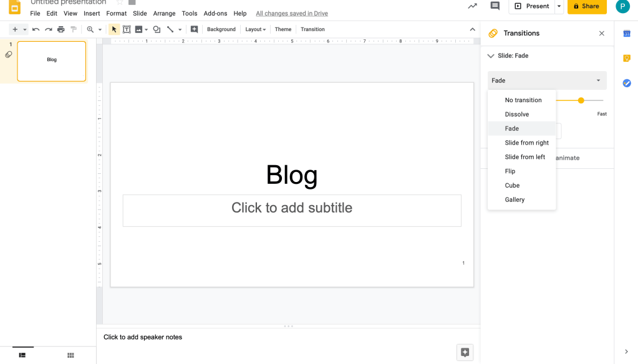Select the Text box tool
Image resolution: width=638 pixels, height=364 pixels.
[x=127, y=29]
